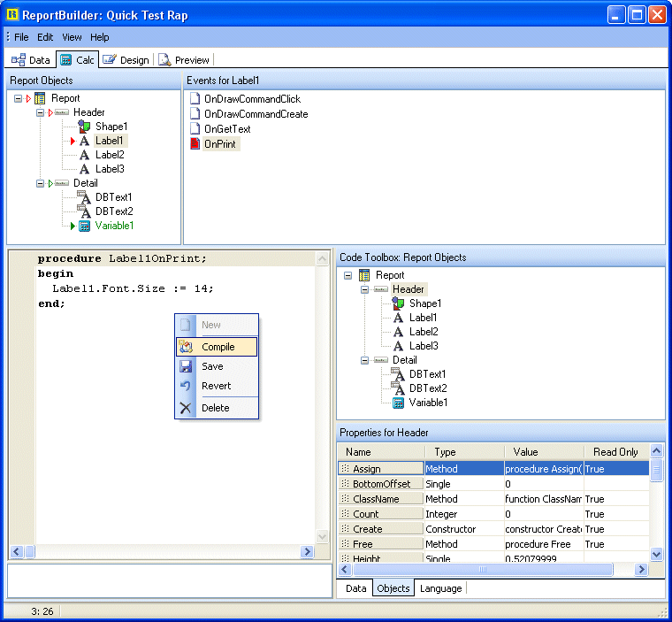Collapse the Report node in Report Objects
672x622 pixels.
click(18, 99)
